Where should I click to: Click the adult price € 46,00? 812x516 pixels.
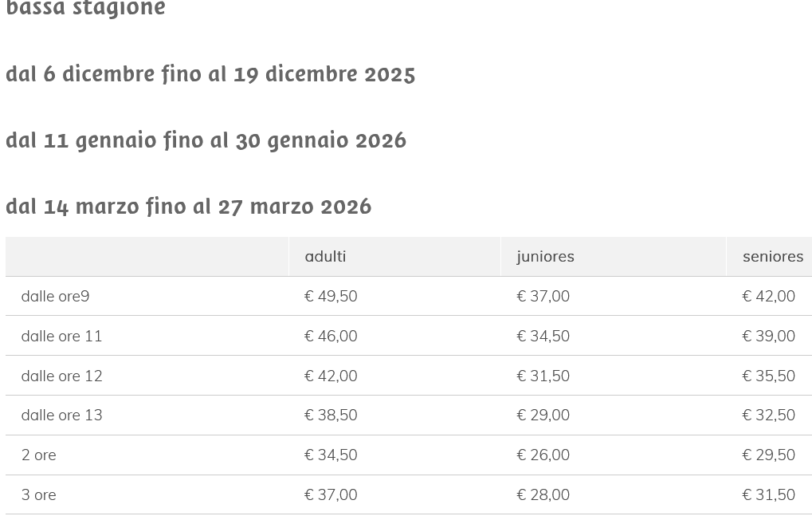pyautogui.click(x=331, y=336)
